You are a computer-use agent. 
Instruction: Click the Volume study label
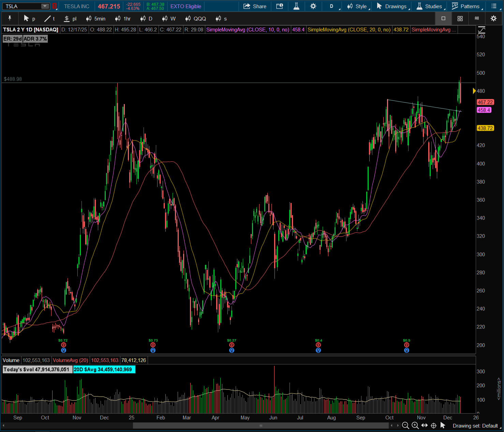point(11,360)
